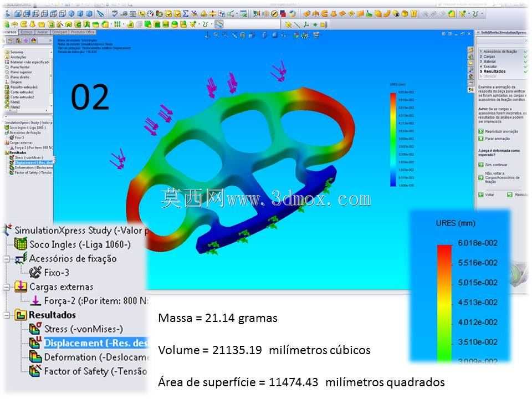Collapse the SolidWorks SimulationXpress task pane chevron
The width and height of the screenshot is (532, 399).
point(478,33)
